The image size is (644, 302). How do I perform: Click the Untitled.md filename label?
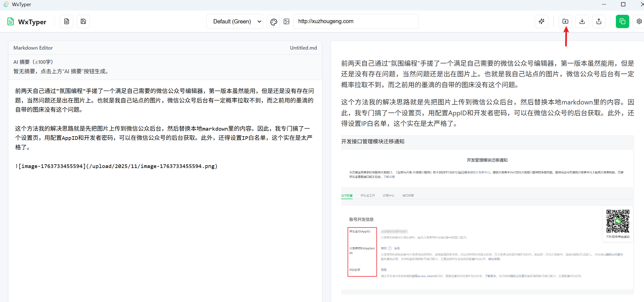(x=303, y=48)
